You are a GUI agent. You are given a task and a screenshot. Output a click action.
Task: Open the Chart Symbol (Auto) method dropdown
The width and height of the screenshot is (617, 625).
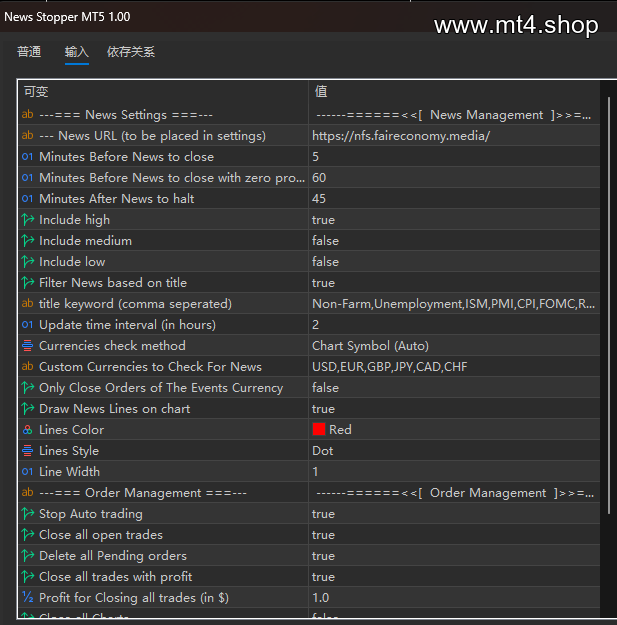(x=454, y=346)
